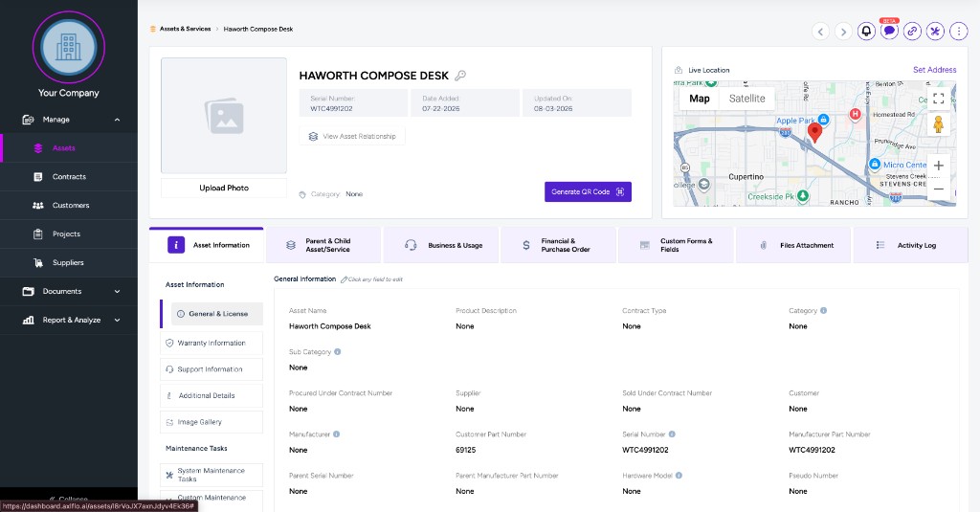
Task: Click info icon next to Hardware Model
Action: pyautogui.click(x=679, y=476)
